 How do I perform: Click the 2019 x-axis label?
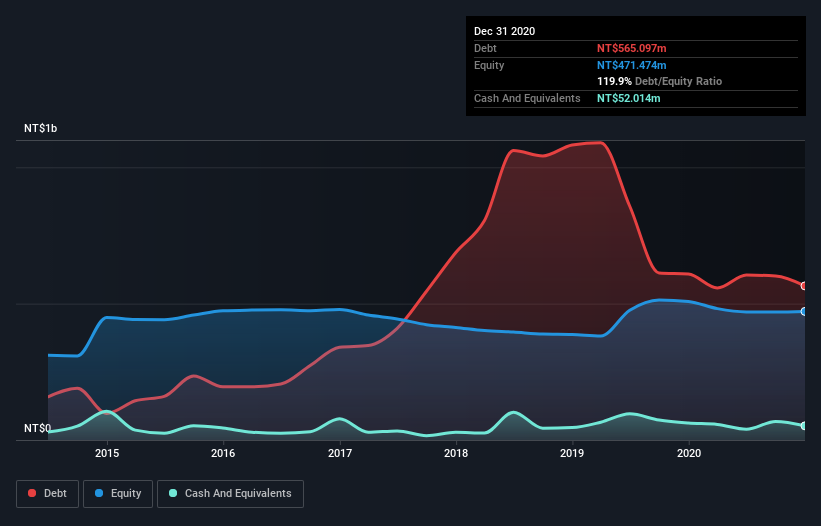point(572,453)
